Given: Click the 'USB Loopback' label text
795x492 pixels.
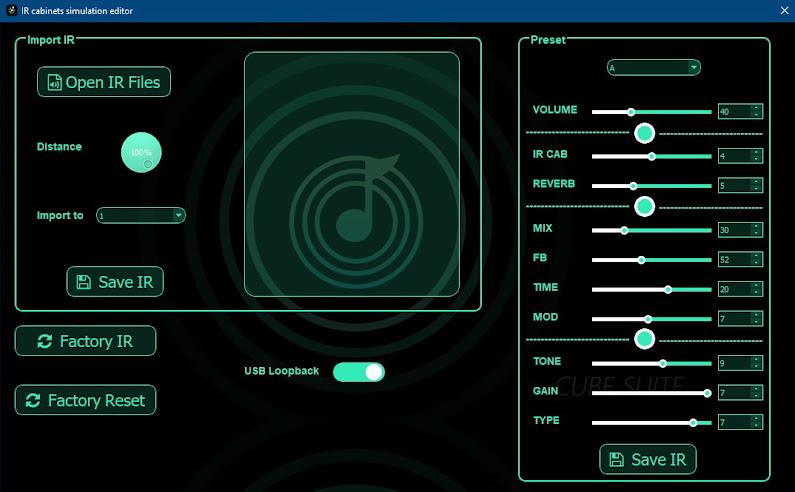Looking at the screenshot, I should pos(281,371).
